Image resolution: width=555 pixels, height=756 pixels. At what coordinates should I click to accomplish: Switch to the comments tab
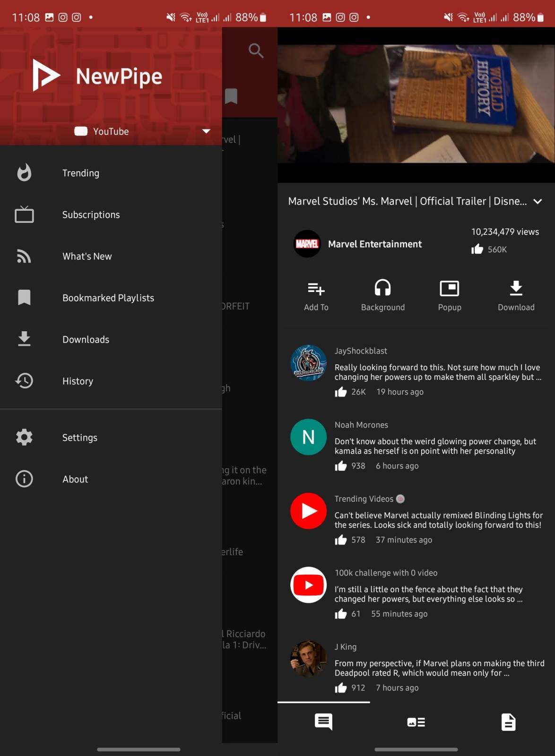(x=323, y=722)
